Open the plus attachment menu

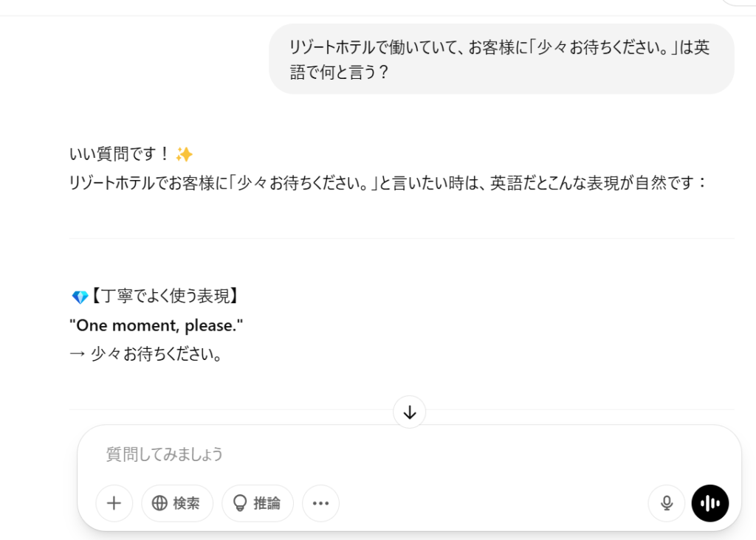point(114,503)
